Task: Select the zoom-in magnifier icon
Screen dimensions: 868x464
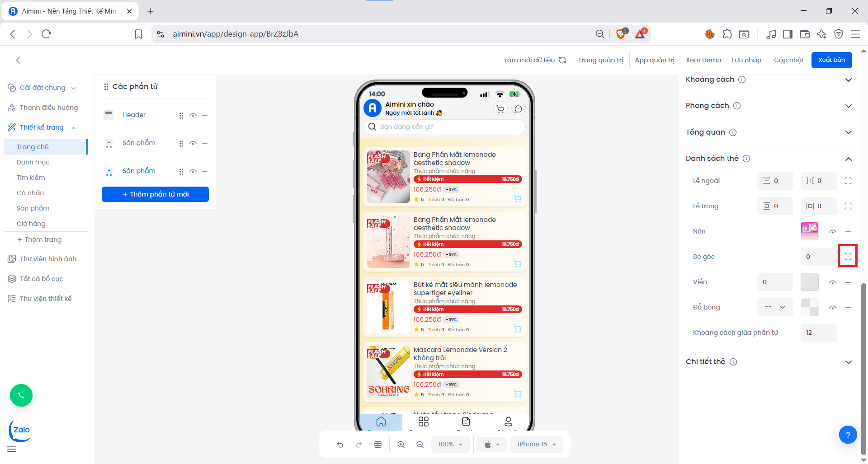Action: tap(401, 444)
